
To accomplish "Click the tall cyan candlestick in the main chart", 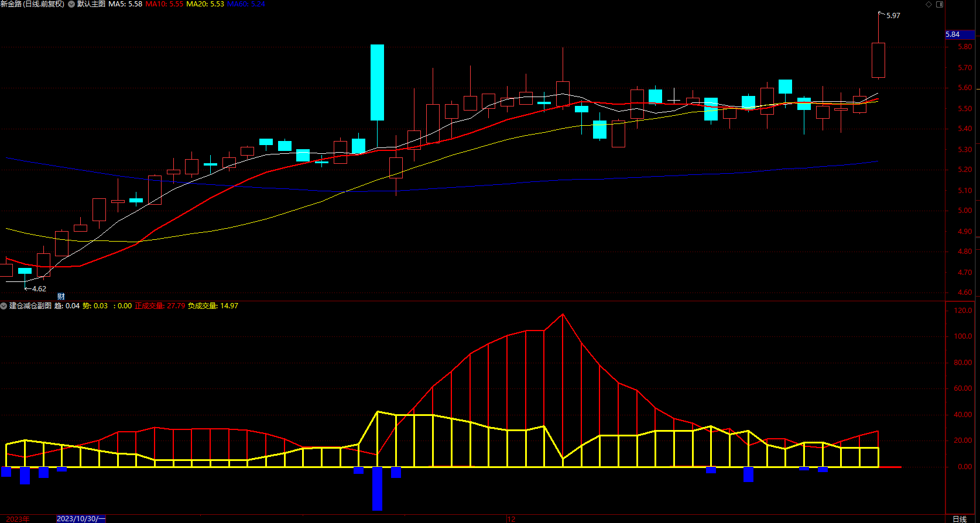I will pos(377,82).
